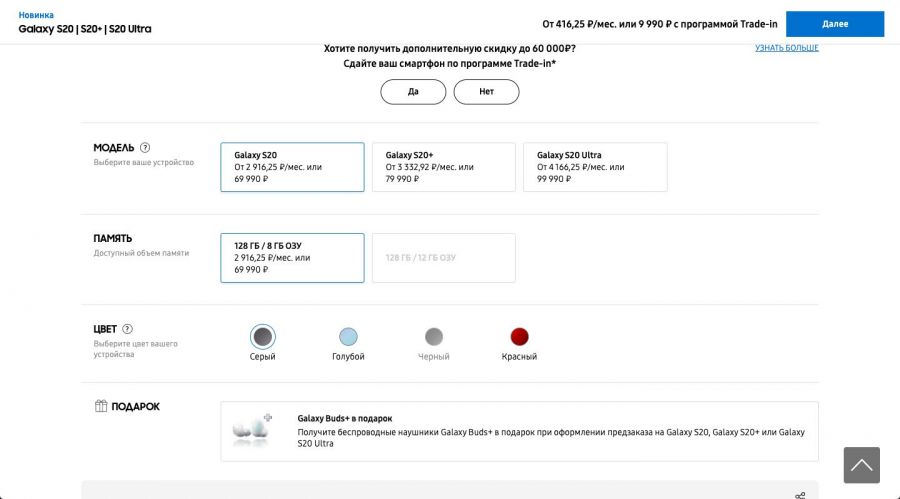Click the ПАМЯТЬ section label
This screenshot has height=499, width=900.
click(x=112, y=238)
